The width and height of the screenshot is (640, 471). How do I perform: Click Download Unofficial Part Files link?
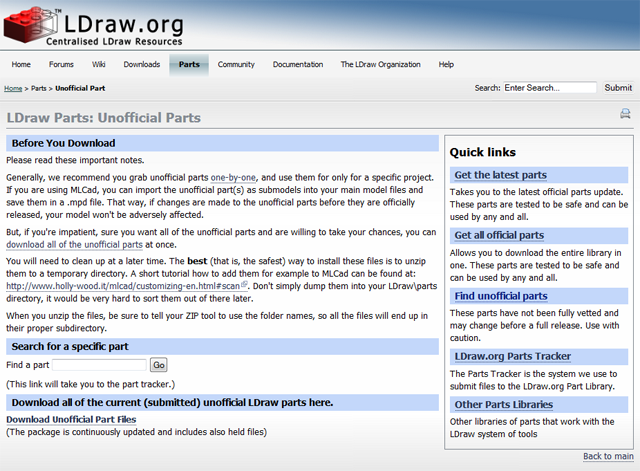(x=71, y=420)
